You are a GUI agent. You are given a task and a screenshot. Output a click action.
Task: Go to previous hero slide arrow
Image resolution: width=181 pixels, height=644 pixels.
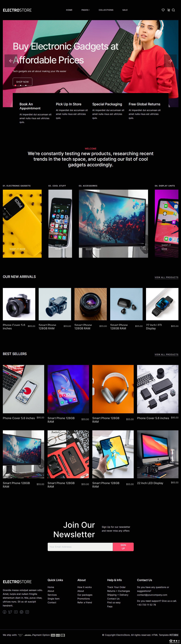coord(11,61)
